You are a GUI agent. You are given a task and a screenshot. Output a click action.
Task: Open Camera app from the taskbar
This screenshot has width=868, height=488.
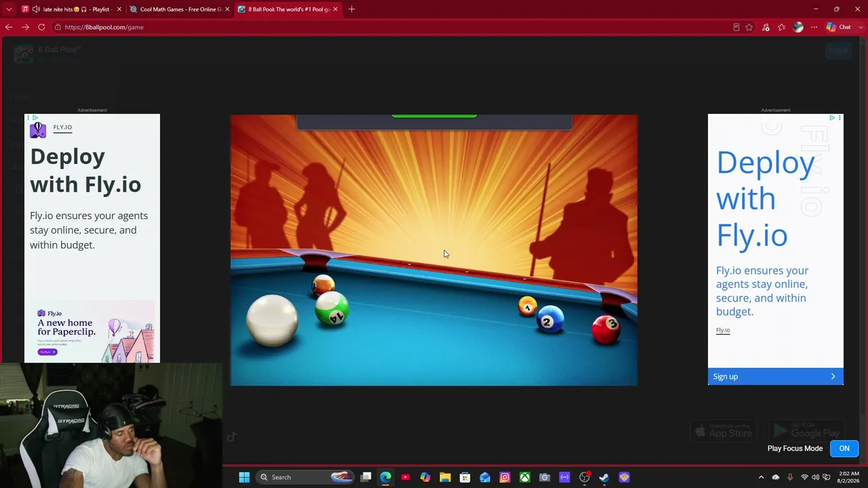click(x=545, y=477)
